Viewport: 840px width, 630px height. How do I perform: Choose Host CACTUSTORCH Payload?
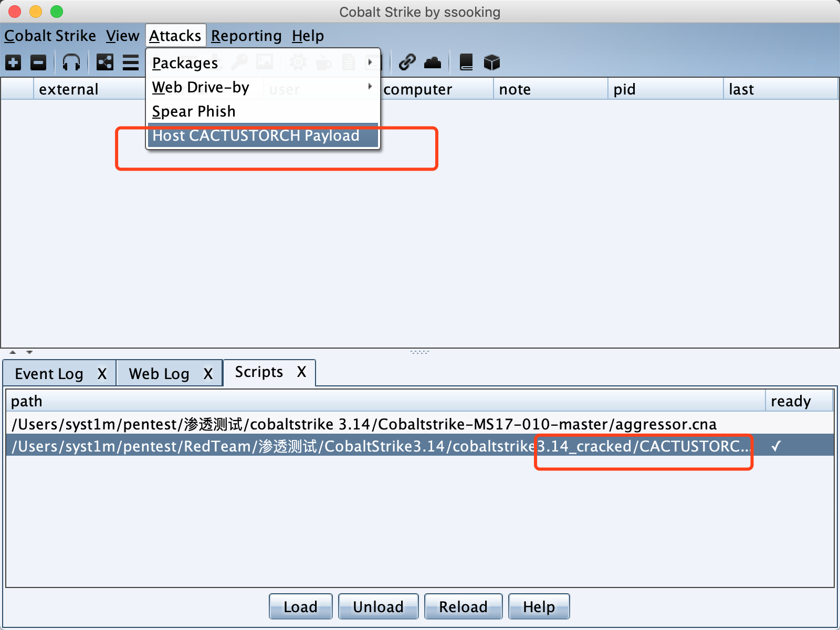click(x=262, y=135)
